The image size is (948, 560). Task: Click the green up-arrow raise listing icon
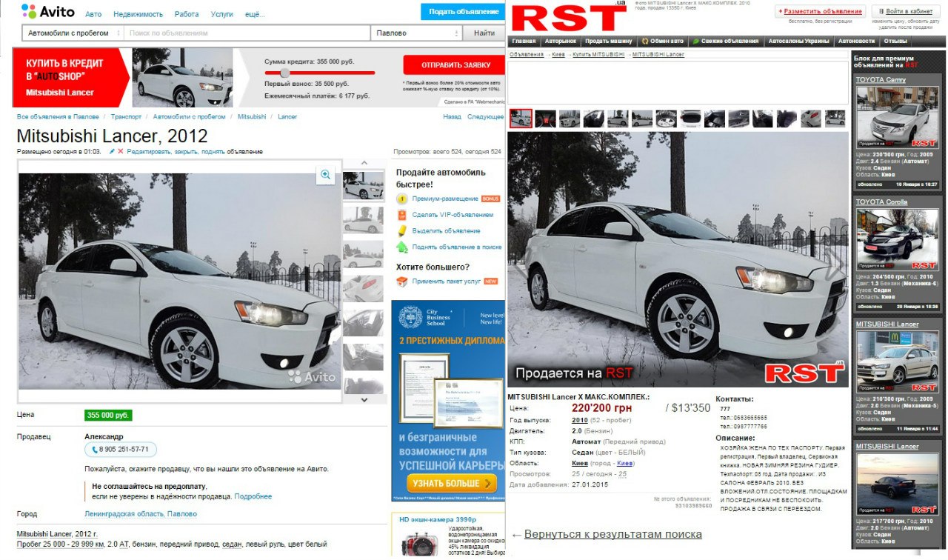(402, 247)
